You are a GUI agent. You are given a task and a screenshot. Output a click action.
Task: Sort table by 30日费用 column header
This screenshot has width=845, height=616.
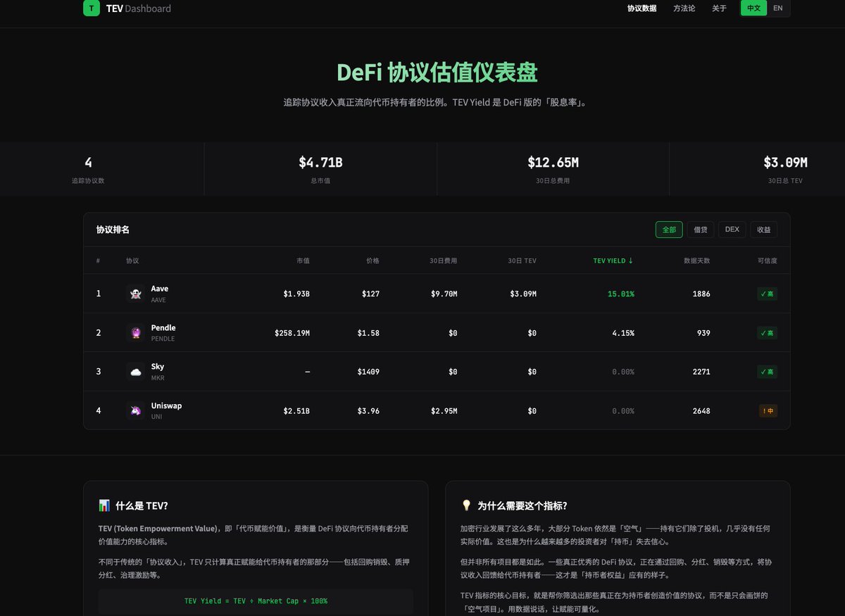(x=444, y=260)
